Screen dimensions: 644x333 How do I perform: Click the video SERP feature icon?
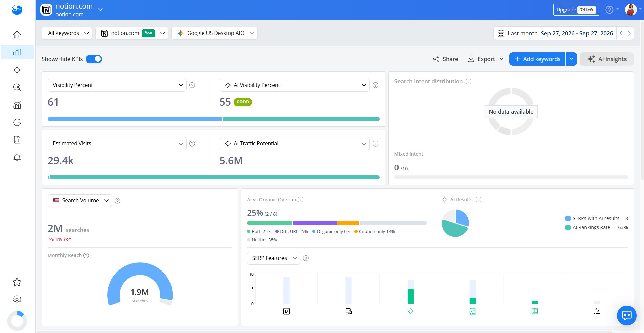[x=287, y=311]
